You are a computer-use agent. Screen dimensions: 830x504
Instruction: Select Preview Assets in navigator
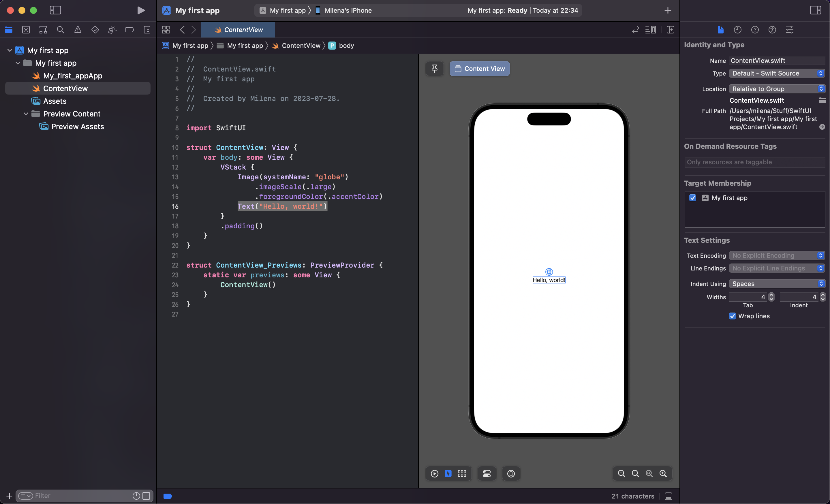tap(78, 127)
